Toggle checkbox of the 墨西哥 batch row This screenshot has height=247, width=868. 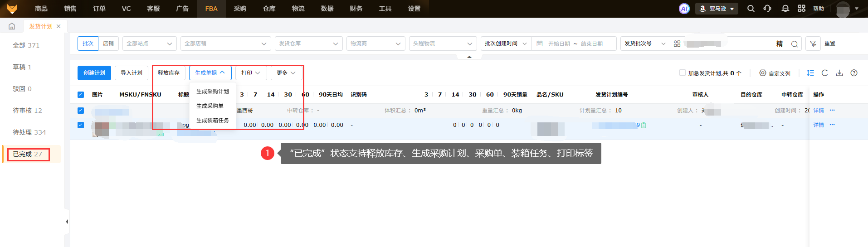point(81,110)
